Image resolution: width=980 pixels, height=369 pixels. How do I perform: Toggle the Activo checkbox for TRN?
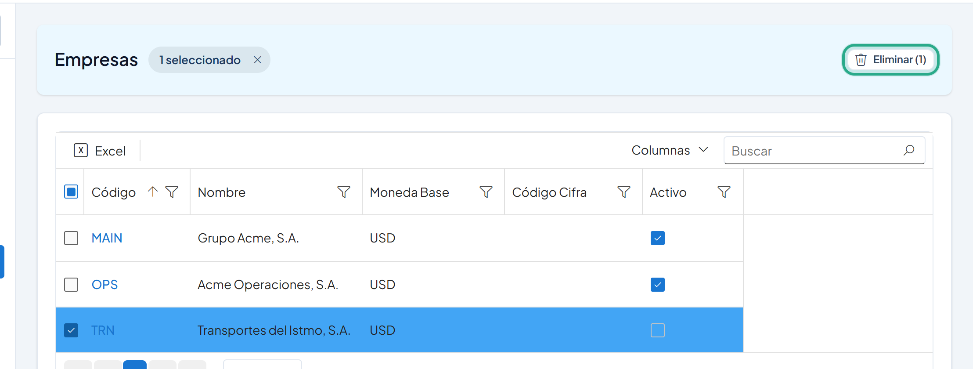pos(658,330)
